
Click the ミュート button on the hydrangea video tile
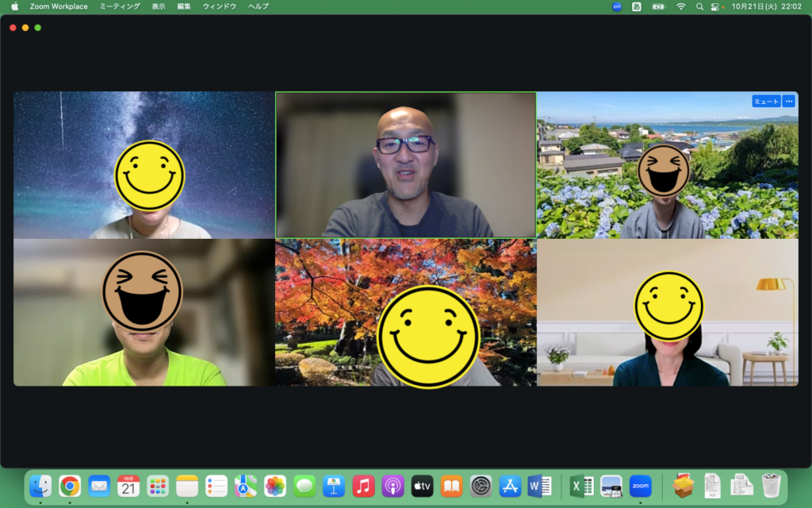pyautogui.click(x=766, y=102)
